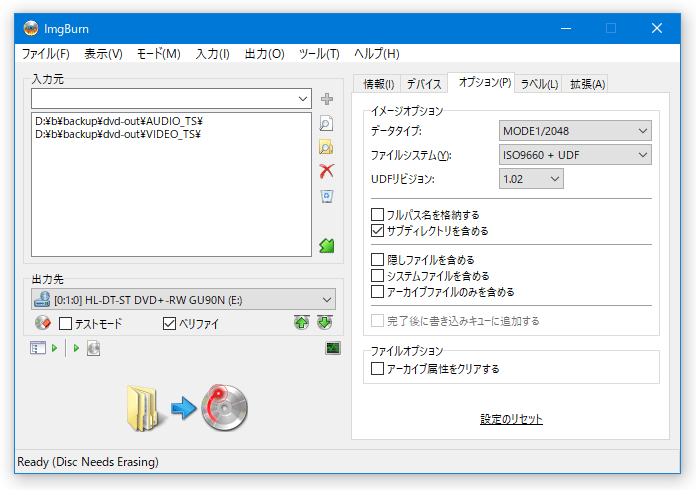Click the browse for file icon
Image resolution: width=696 pixels, height=490 pixels.
tap(326, 123)
